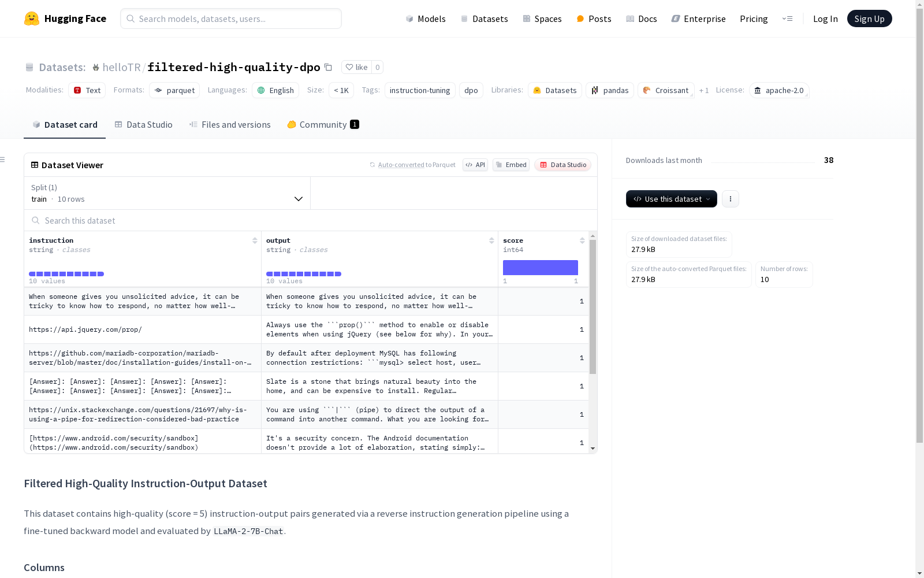This screenshot has height=578, width=924.
Task: Show more libraries with +1
Action: coord(704,90)
